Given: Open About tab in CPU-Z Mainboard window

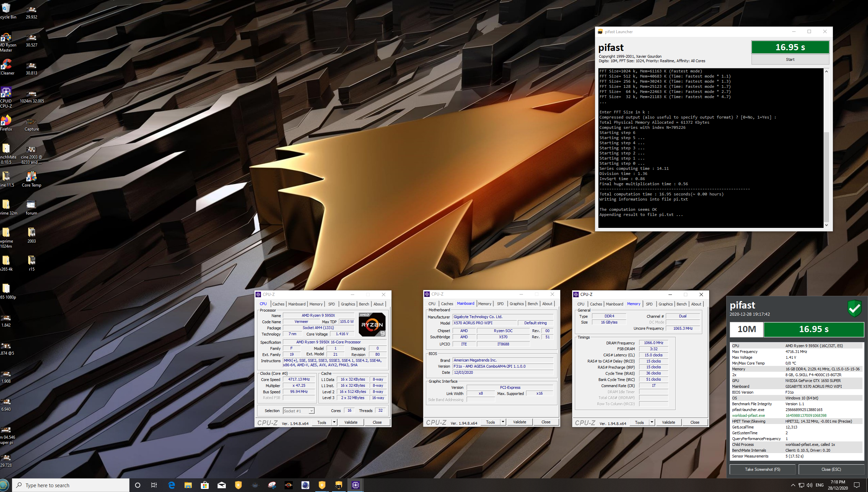Looking at the screenshot, I should tap(547, 304).
